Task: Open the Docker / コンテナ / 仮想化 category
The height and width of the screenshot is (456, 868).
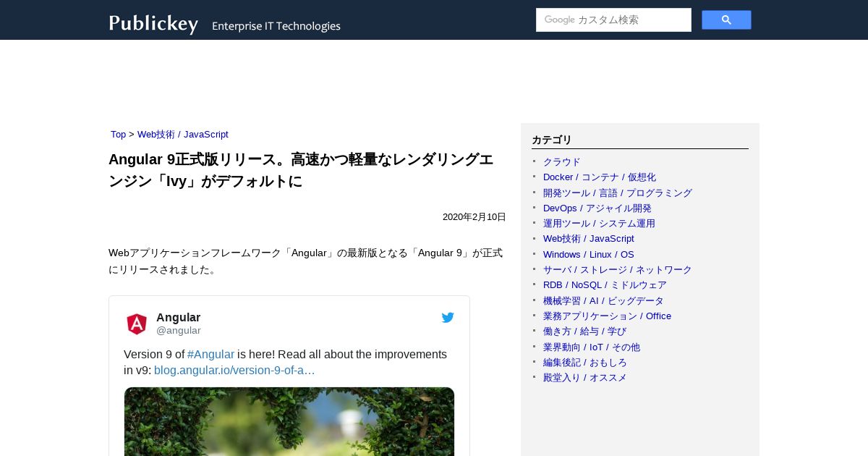Action: 600,177
